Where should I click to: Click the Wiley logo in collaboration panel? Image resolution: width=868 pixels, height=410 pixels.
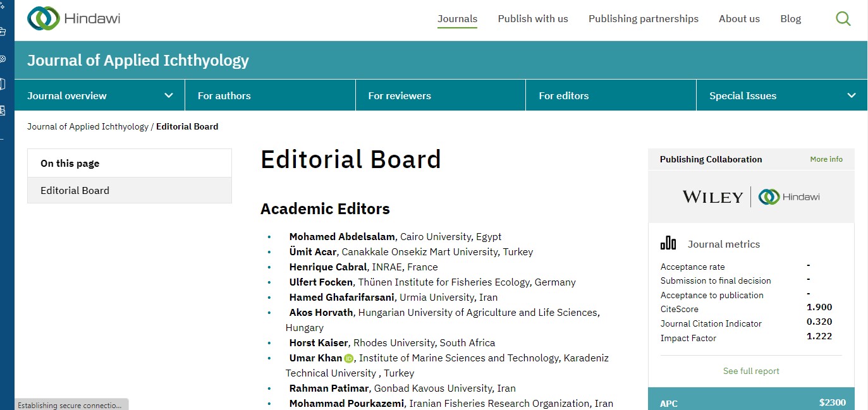pyautogui.click(x=712, y=197)
